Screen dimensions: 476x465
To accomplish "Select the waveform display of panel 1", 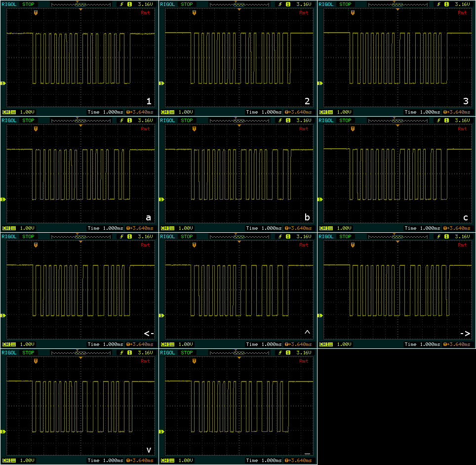I will (x=81, y=57).
